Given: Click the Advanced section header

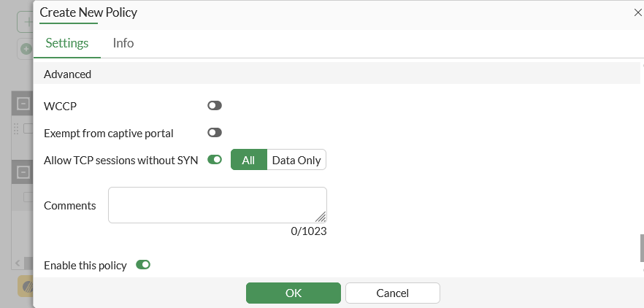Looking at the screenshot, I should pyautogui.click(x=68, y=74).
